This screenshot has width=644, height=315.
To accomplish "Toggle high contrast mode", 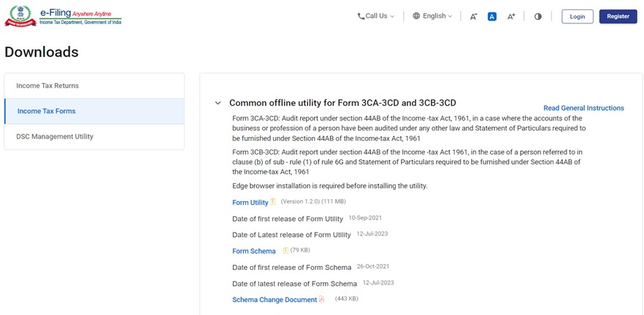I will (538, 17).
